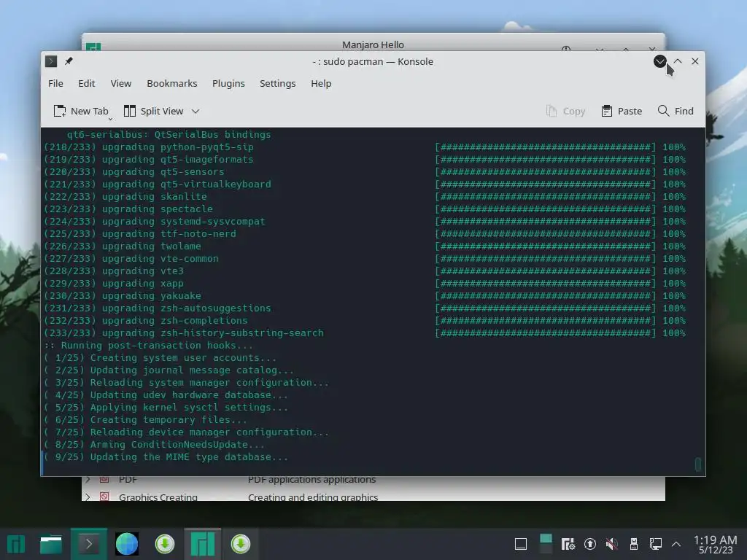Maximize the Konsole window
Image resolution: width=747 pixels, height=560 pixels.
point(678,61)
